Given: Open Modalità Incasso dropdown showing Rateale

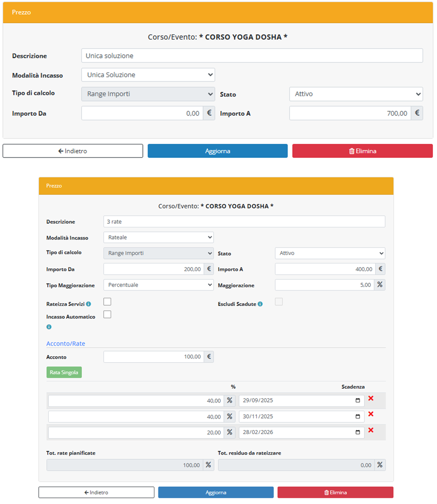Looking at the screenshot, I should point(158,237).
